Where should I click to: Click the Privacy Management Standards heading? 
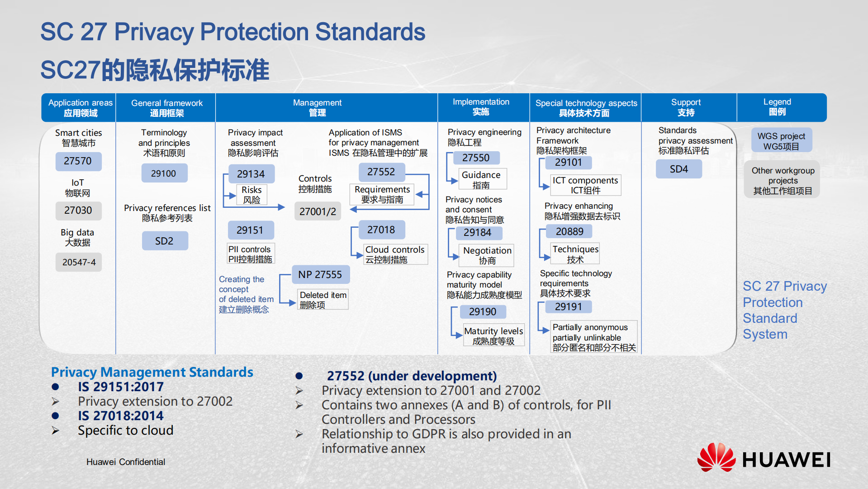point(152,372)
